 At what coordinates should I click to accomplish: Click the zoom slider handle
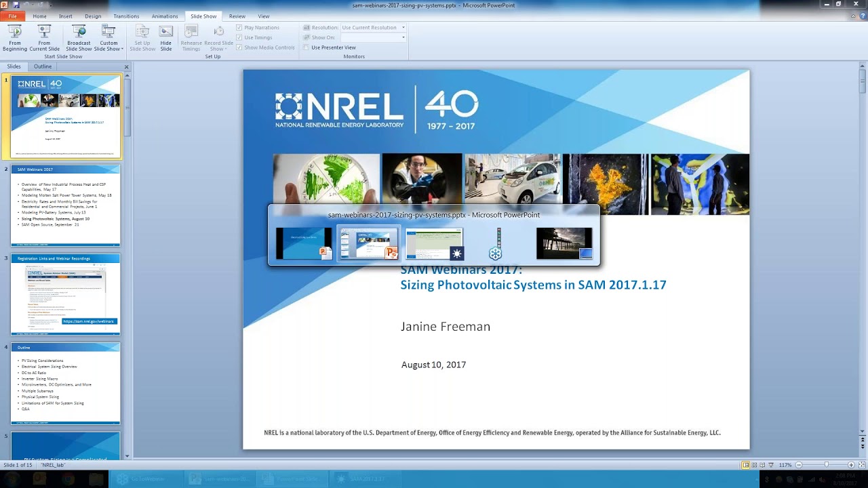click(826, 465)
